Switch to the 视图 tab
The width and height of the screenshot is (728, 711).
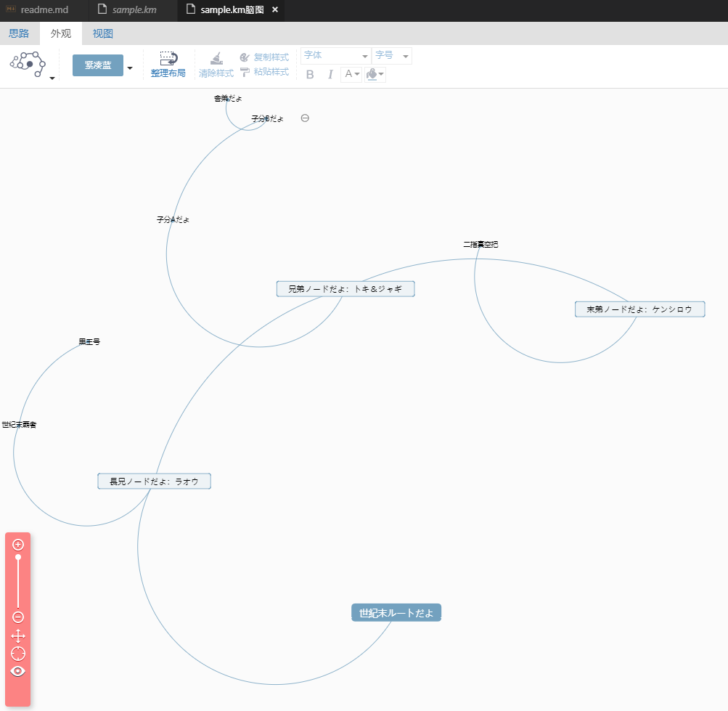[102, 33]
